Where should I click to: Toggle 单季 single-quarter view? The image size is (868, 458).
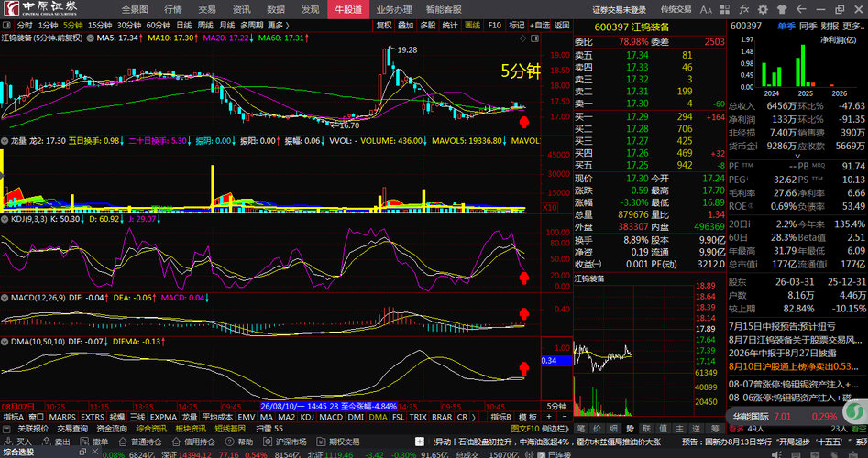[x=786, y=26]
